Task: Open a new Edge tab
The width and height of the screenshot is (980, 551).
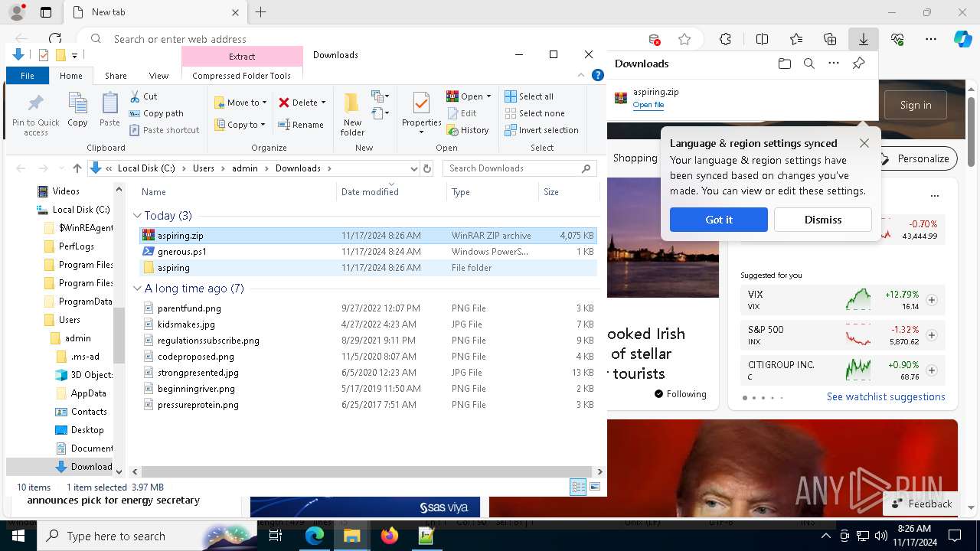Action: [x=260, y=12]
